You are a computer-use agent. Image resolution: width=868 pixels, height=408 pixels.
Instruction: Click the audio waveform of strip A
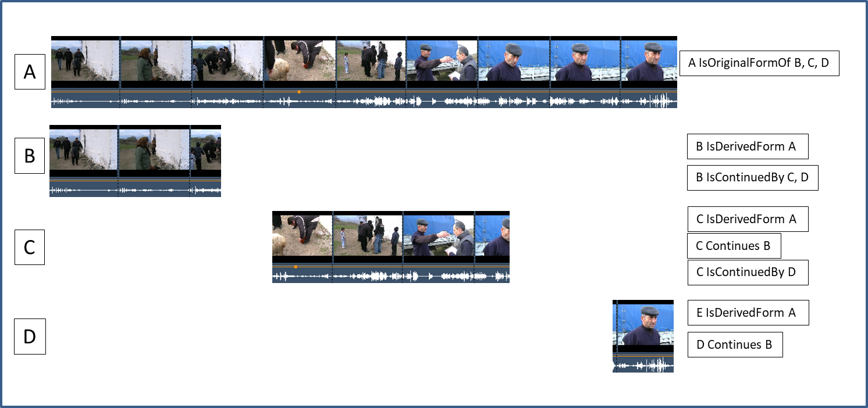pyautogui.click(x=364, y=102)
